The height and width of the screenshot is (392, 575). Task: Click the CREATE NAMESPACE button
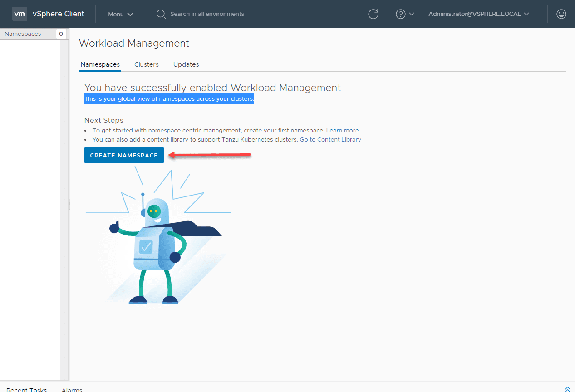[x=124, y=155]
